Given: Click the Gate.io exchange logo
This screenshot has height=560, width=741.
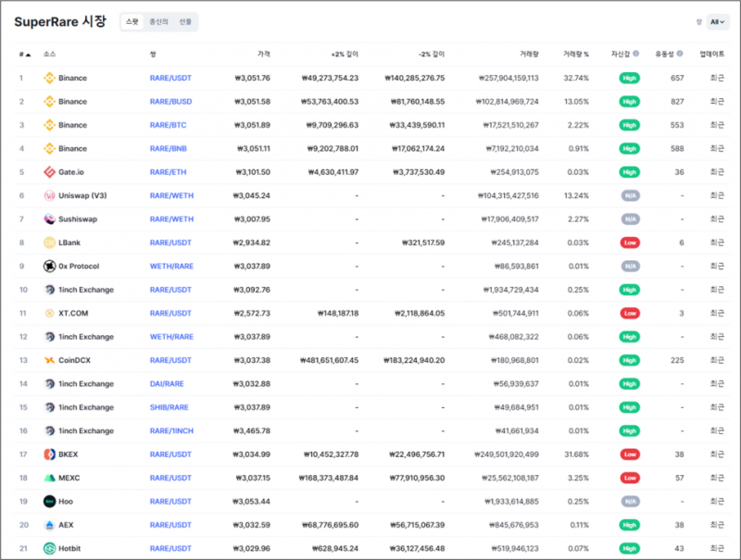Looking at the screenshot, I should 49,172.
